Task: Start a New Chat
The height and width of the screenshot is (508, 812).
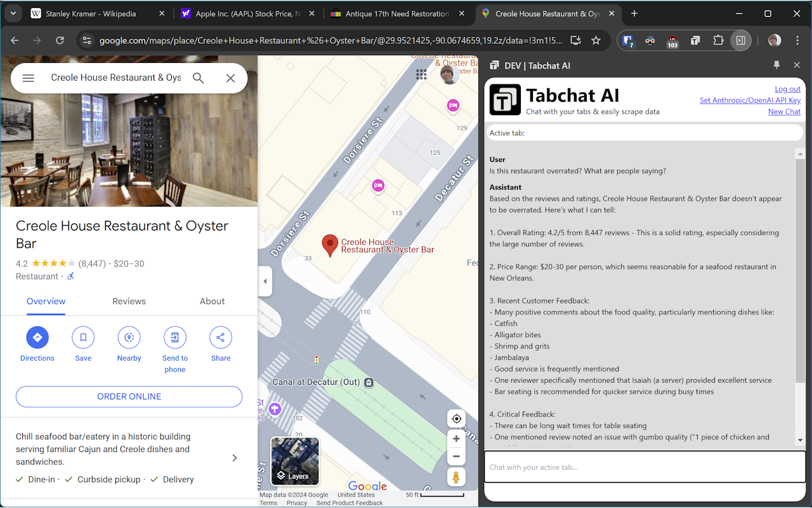Action: click(x=784, y=112)
